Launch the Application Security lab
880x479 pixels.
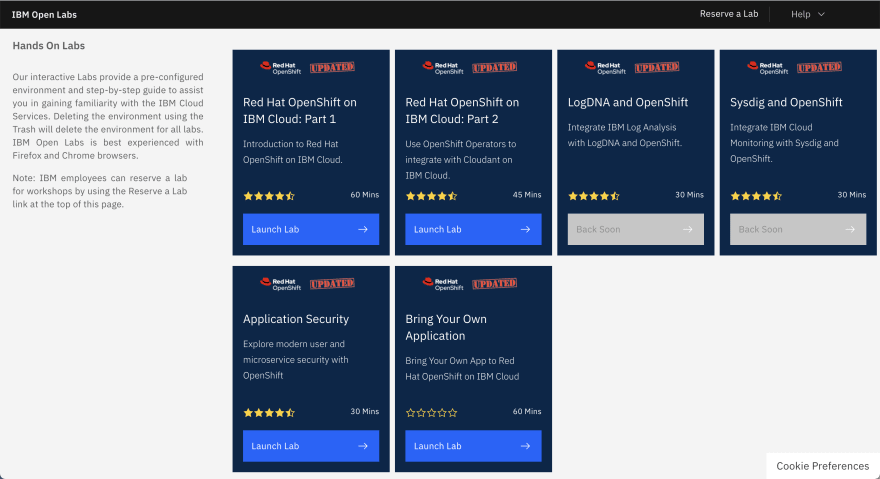(x=311, y=446)
